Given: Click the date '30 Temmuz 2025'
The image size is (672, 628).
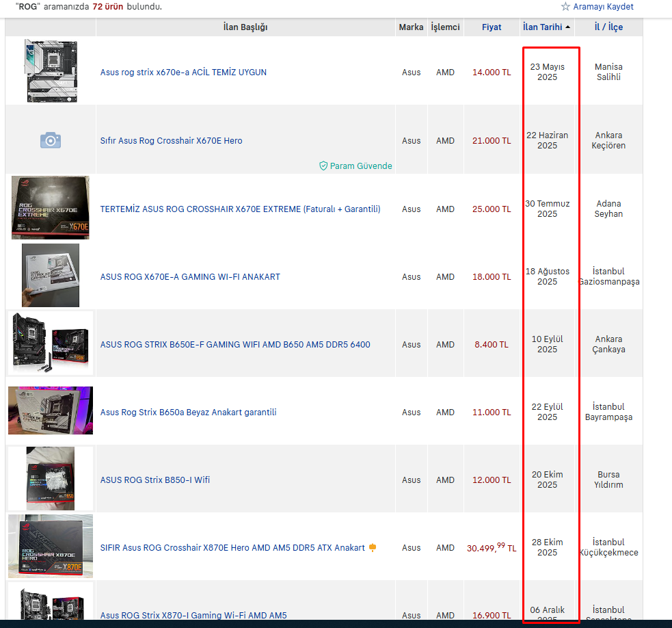Looking at the screenshot, I should pos(548,209).
